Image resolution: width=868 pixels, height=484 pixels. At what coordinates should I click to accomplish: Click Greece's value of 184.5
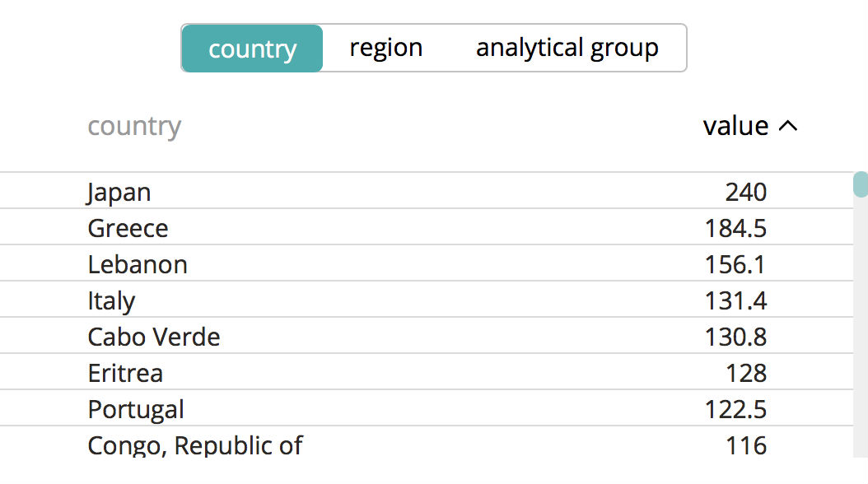(x=735, y=228)
